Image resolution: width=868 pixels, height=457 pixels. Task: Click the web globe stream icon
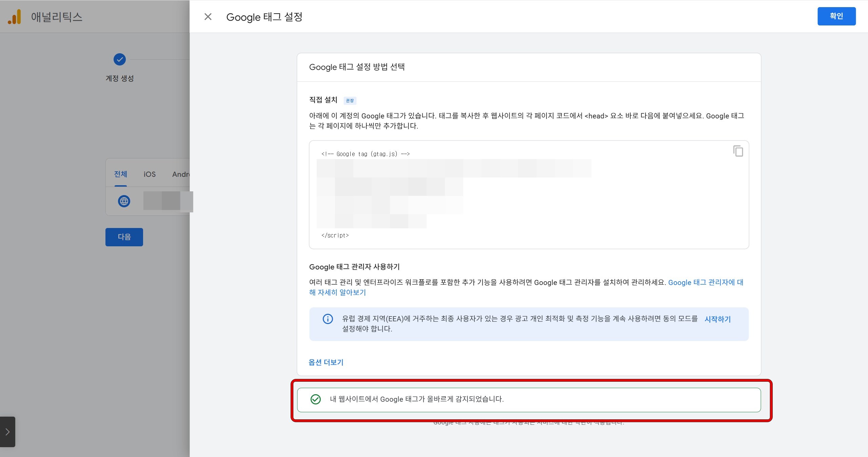[x=124, y=201]
